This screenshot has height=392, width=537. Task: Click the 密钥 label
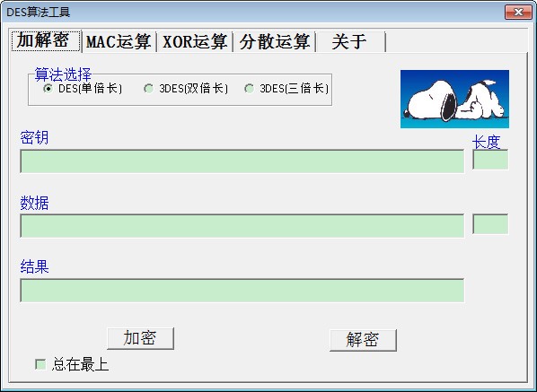click(34, 137)
